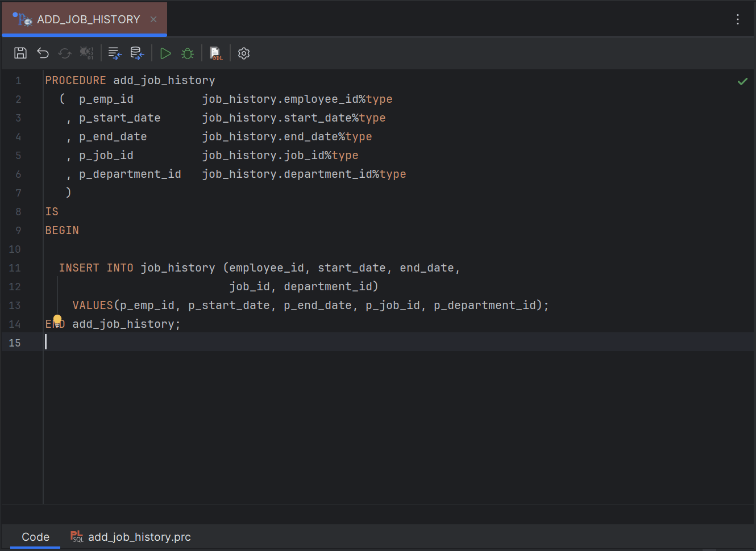Click the submit-to-database toolbar icon
This screenshot has width=756, height=551.
[136, 53]
